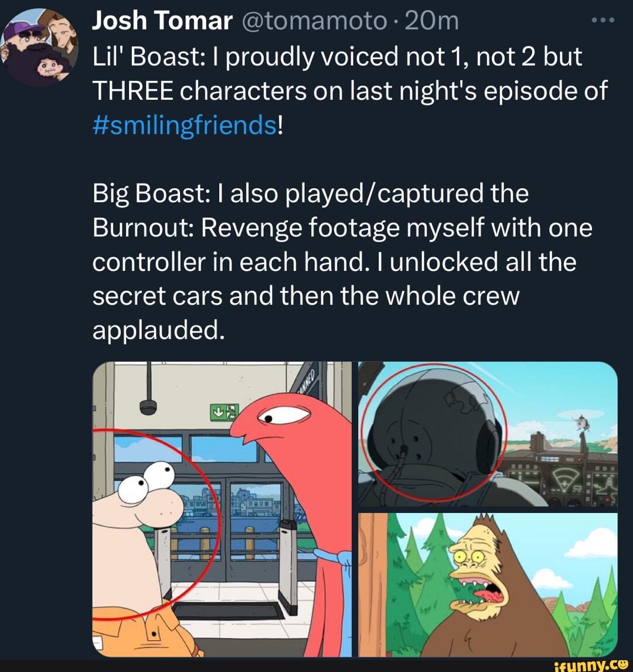Screen dimensions: 633x672
Task: Open Josh Tomar's profile avatar
Action: click(40, 48)
